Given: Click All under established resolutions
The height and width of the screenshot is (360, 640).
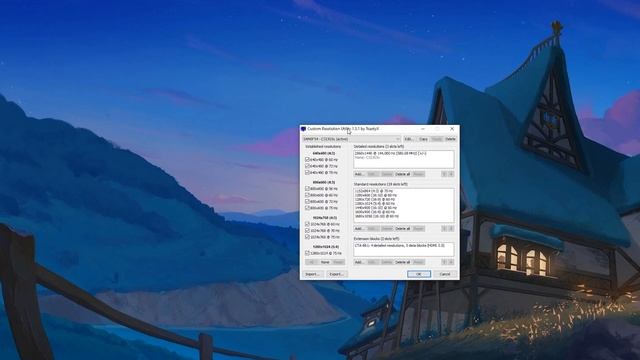Looking at the screenshot, I should pyautogui.click(x=311, y=262).
